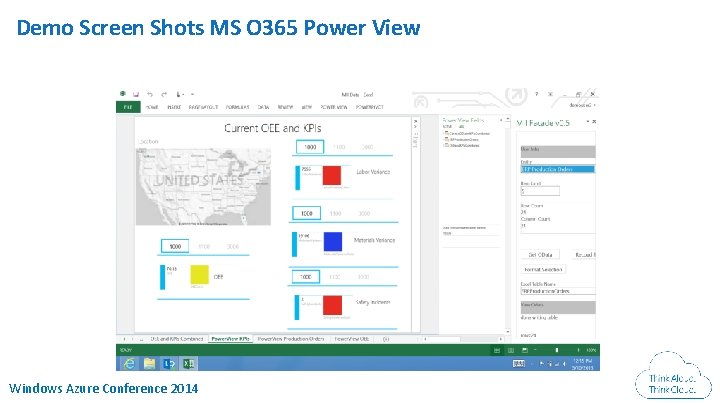Expand third table in Power View Fields
The height and width of the screenshot is (405, 720).
(446, 145)
